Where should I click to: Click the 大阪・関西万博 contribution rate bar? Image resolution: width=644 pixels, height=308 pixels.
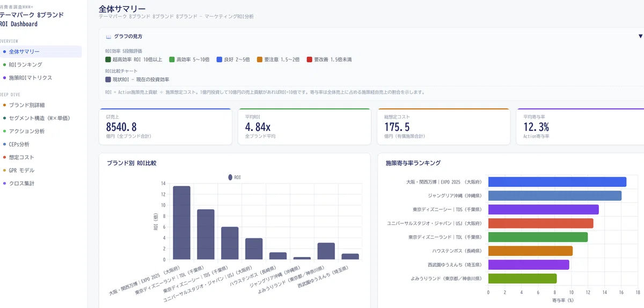point(557,182)
